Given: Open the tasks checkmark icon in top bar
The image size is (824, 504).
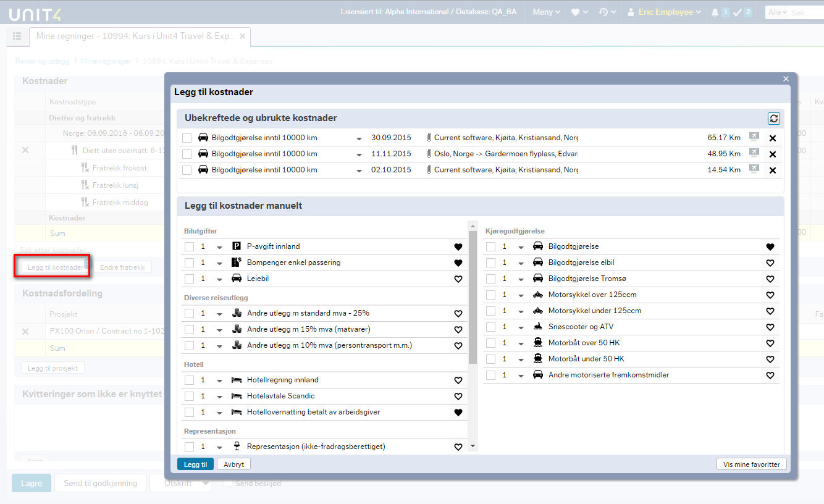Looking at the screenshot, I should [737, 12].
